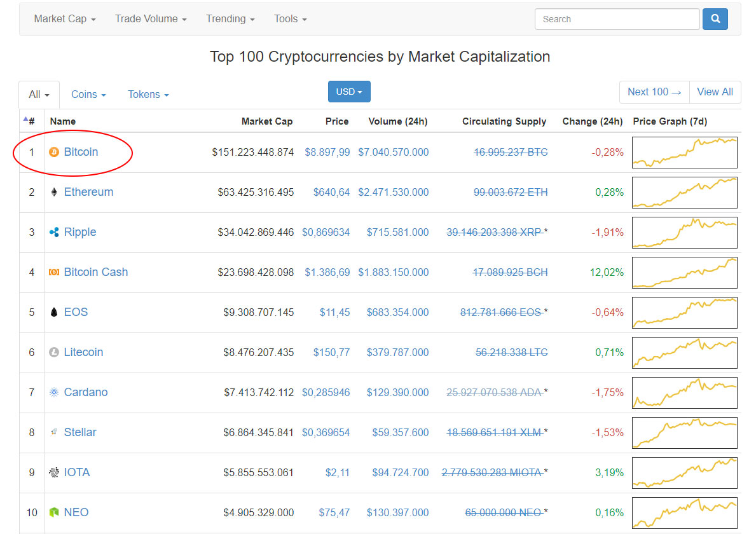
Task: Open the Trending menu
Action: [230, 19]
